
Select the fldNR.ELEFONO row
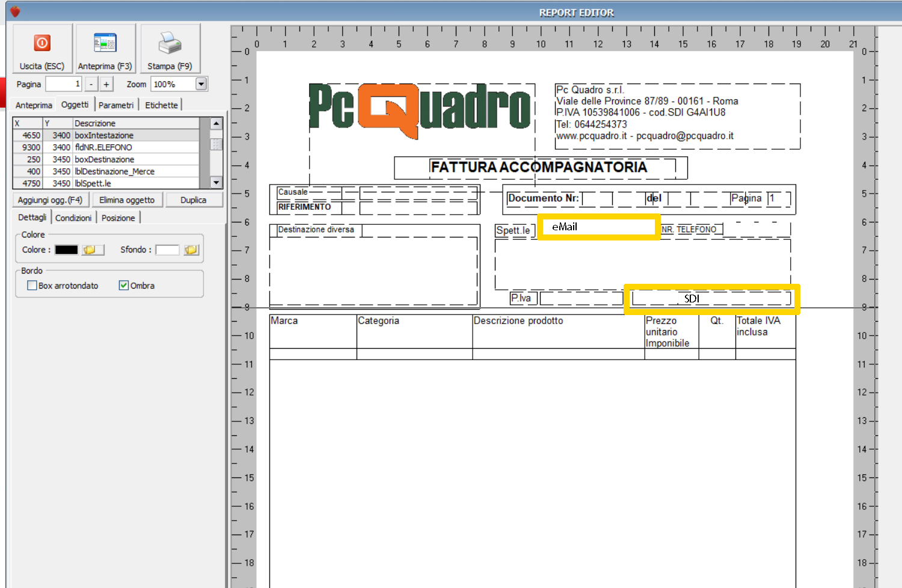106,147
